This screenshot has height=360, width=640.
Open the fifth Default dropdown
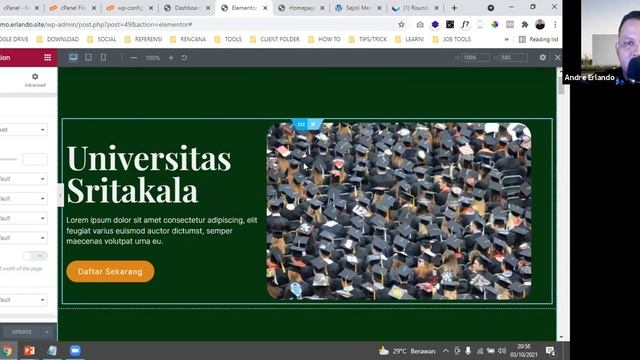click(x=23, y=238)
